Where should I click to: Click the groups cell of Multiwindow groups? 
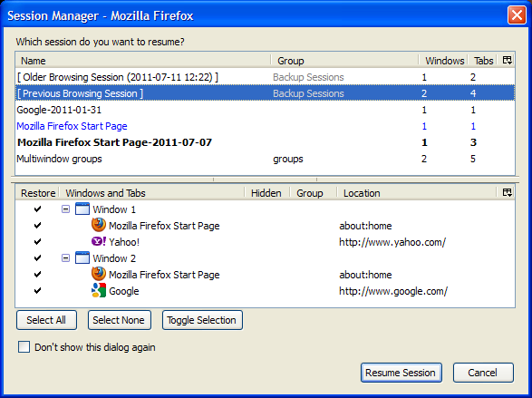287,159
